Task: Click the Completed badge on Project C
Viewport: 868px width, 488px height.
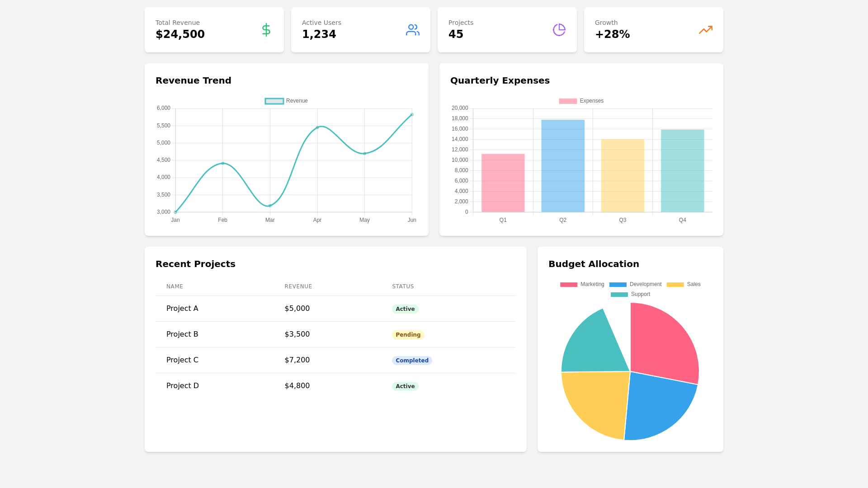Action: [411, 360]
